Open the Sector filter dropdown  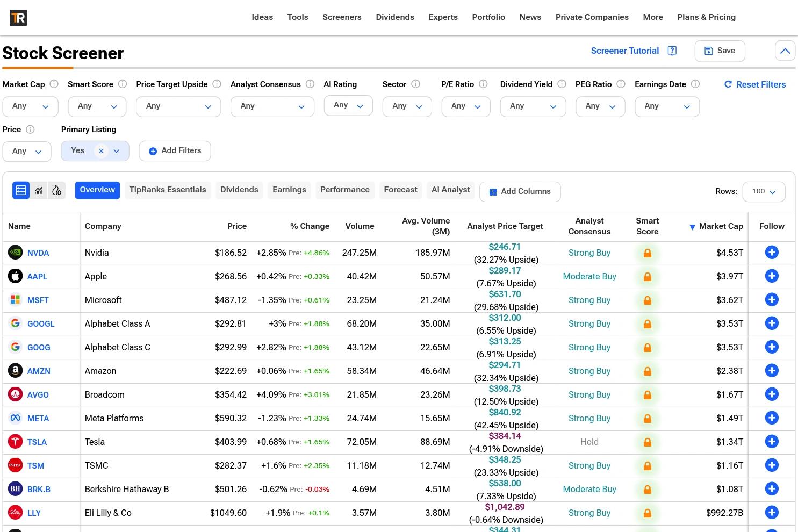[x=407, y=106]
